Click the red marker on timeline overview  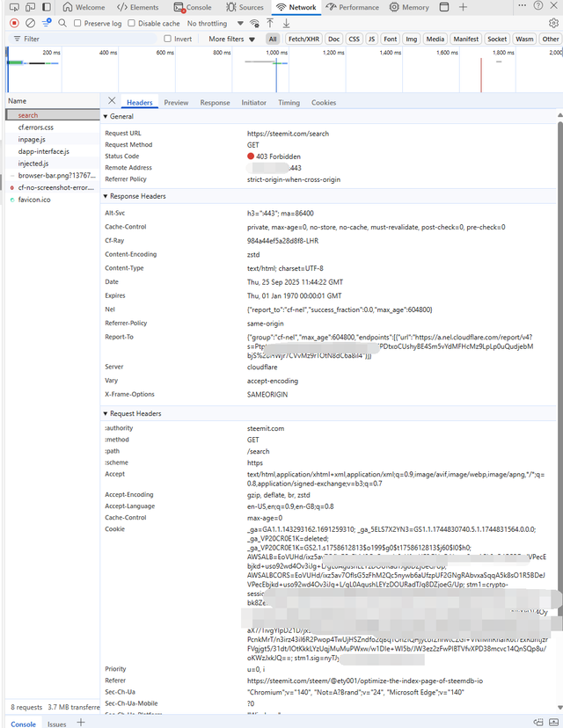[x=481, y=76]
